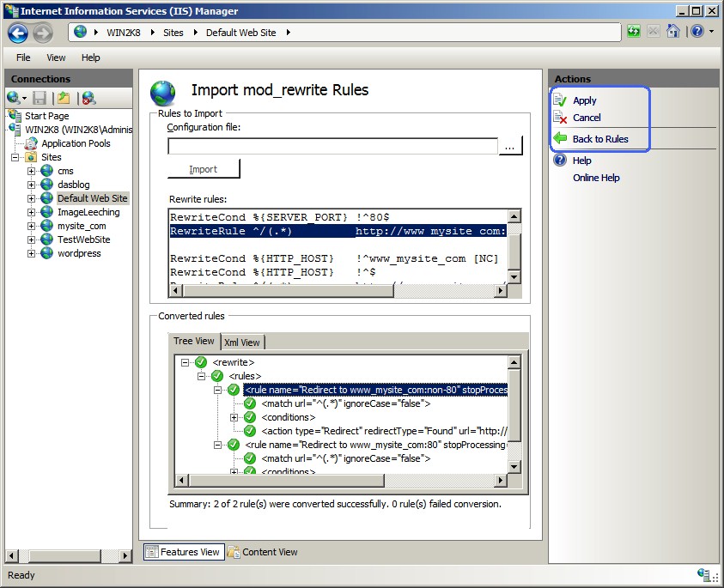The image size is (724, 588).
Task: Click the Apply icon in Actions pane
Action: tap(560, 100)
